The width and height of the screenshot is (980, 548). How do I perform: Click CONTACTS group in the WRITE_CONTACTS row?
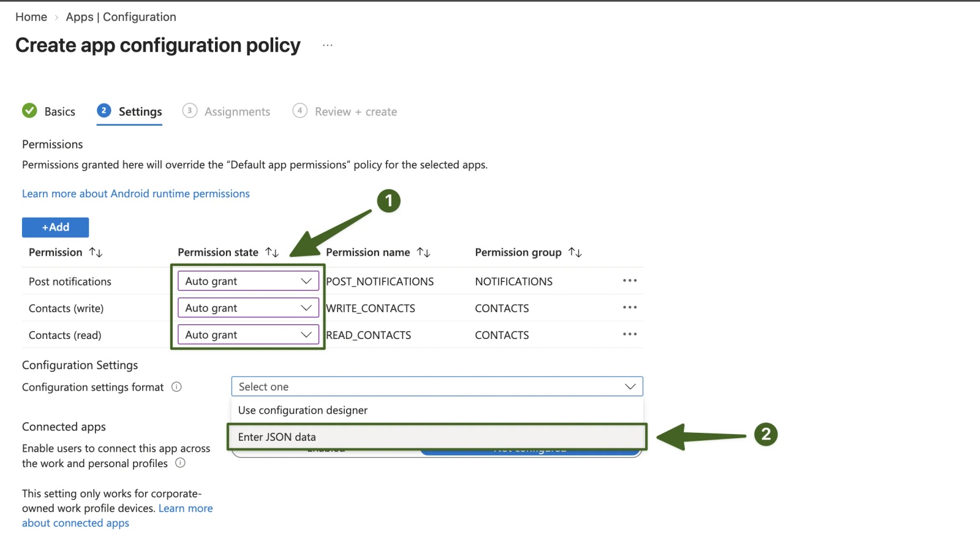(x=502, y=308)
